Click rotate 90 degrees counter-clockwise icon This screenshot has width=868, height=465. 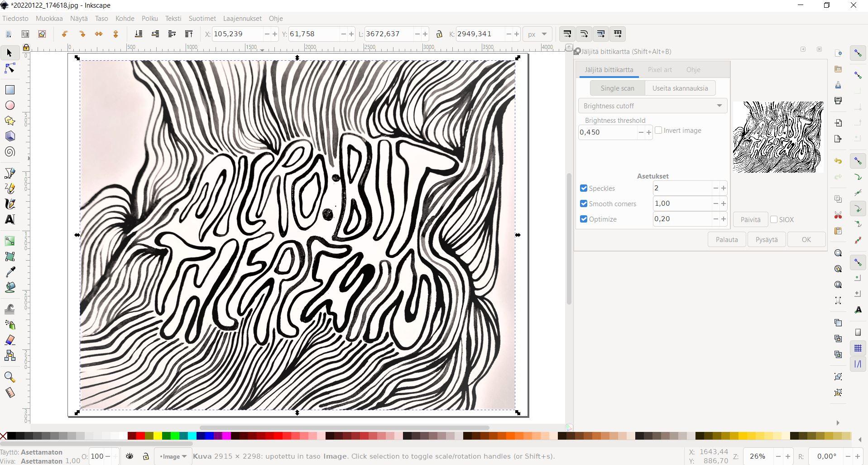tap(65, 34)
